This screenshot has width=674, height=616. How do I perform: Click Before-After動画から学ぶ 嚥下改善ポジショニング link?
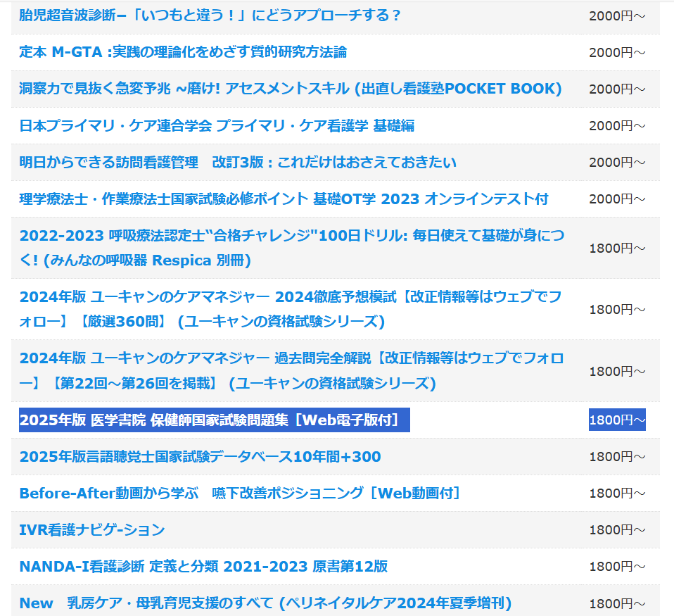pyautogui.click(x=240, y=494)
